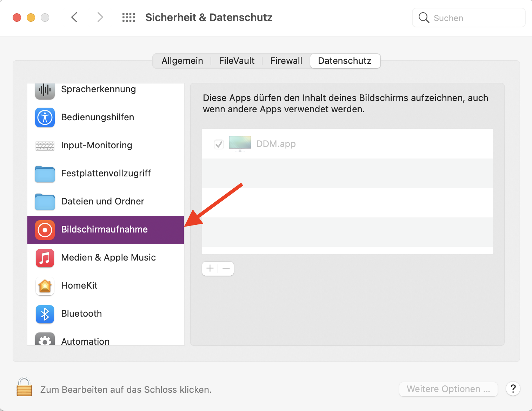Image resolution: width=532 pixels, height=411 pixels.
Task: Switch to the Allgemein tab
Action: point(182,61)
